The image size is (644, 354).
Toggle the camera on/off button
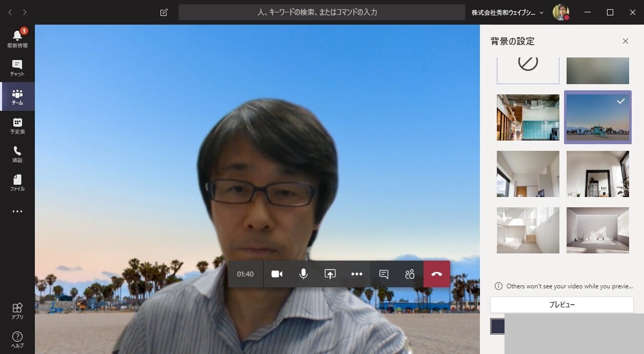tap(277, 274)
